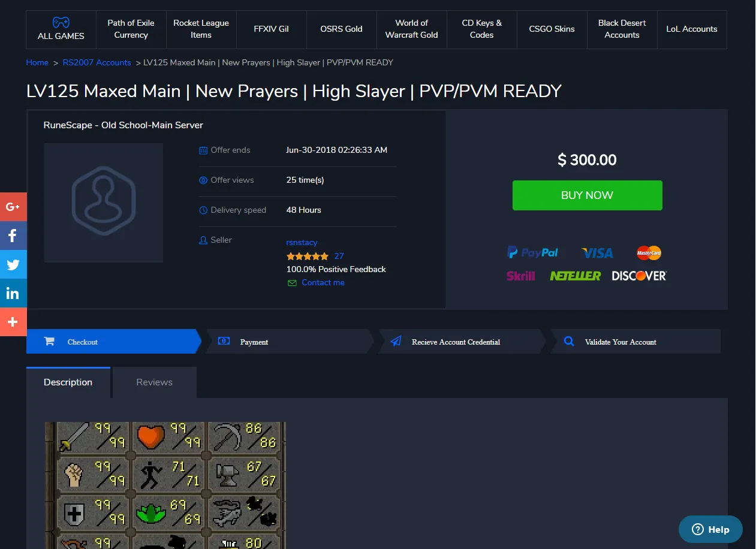Click the offer end date Jun-30-2018
The width and height of the screenshot is (756, 549).
click(337, 150)
